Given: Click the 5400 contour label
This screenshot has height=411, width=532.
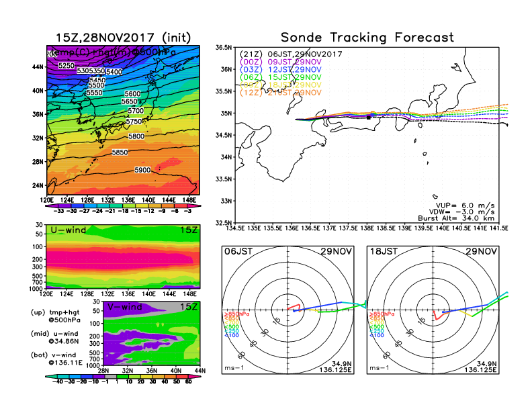Looking at the screenshot, I should 114,72.
